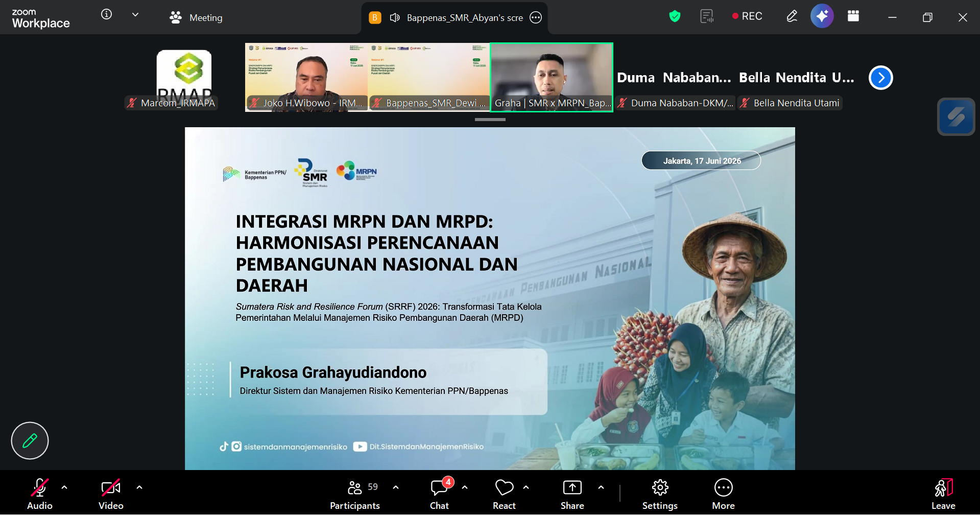Show next participants with arrow
This screenshot has height=515, width=980.
(x=881, y=78)
